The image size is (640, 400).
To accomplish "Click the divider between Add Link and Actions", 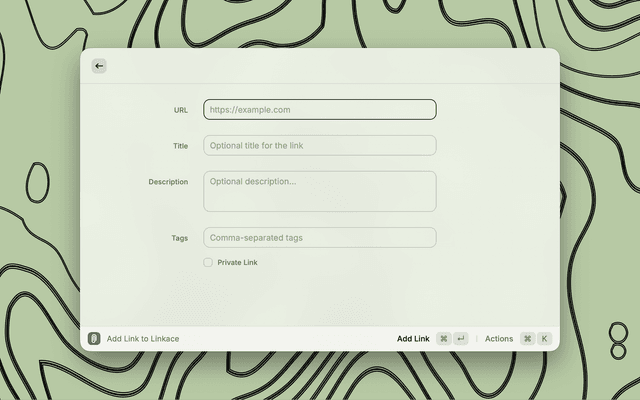I will click(x=476, y=339).
